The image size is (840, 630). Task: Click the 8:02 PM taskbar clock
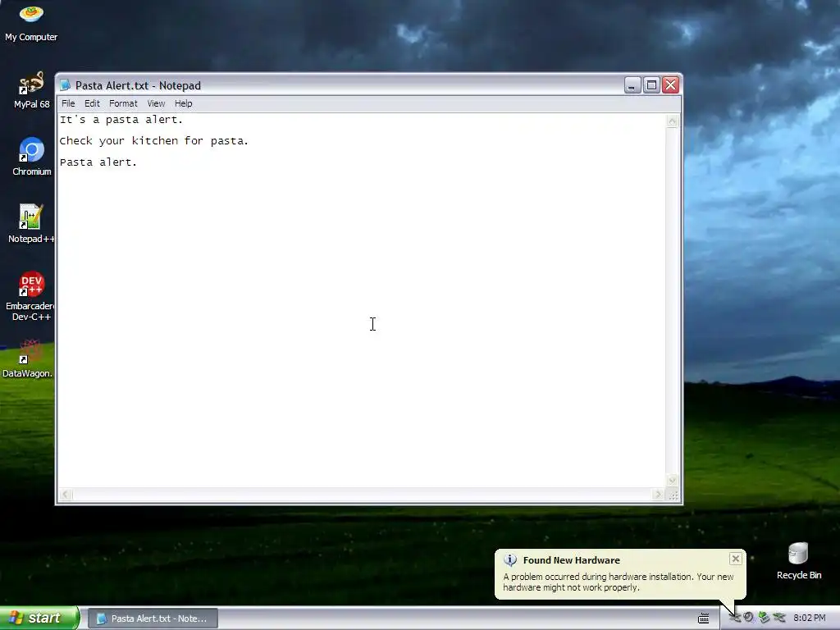(x=810, y=618)
